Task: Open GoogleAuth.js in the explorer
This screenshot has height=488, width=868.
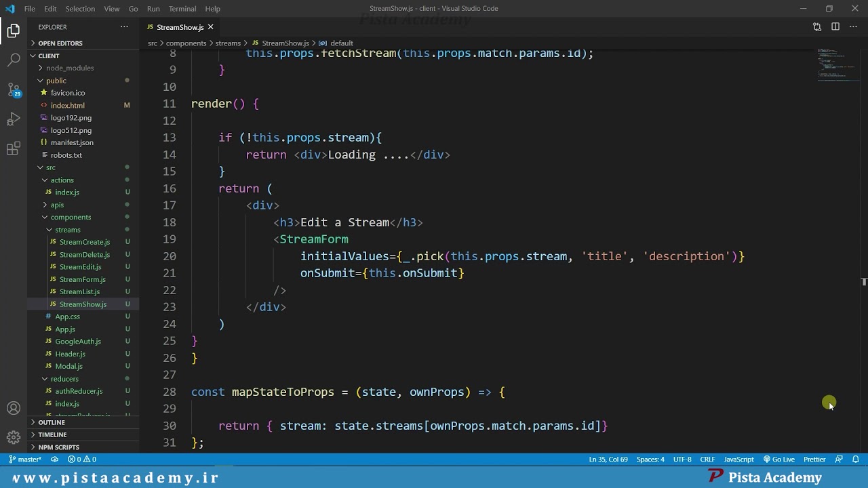Action: (78, 342)
